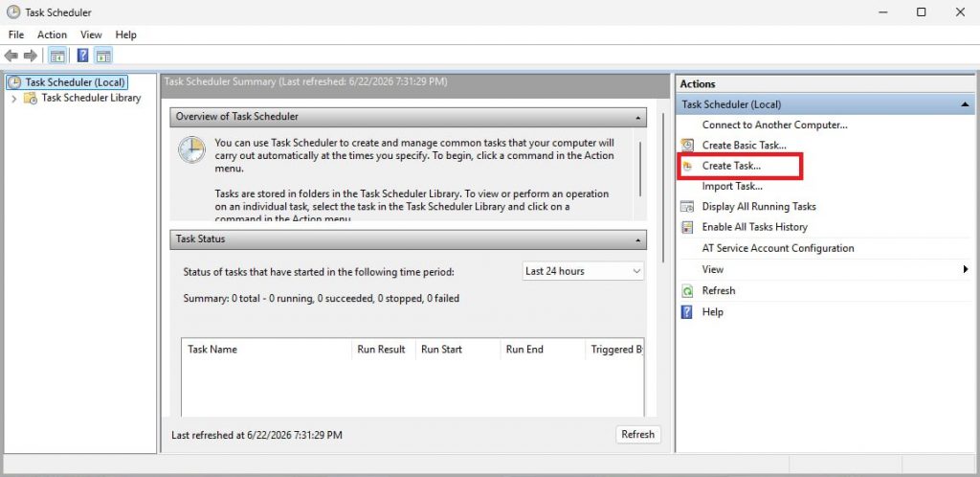Open the Help menu in menu bar
This screenshot has height=477, width=980.
[125, 35]
